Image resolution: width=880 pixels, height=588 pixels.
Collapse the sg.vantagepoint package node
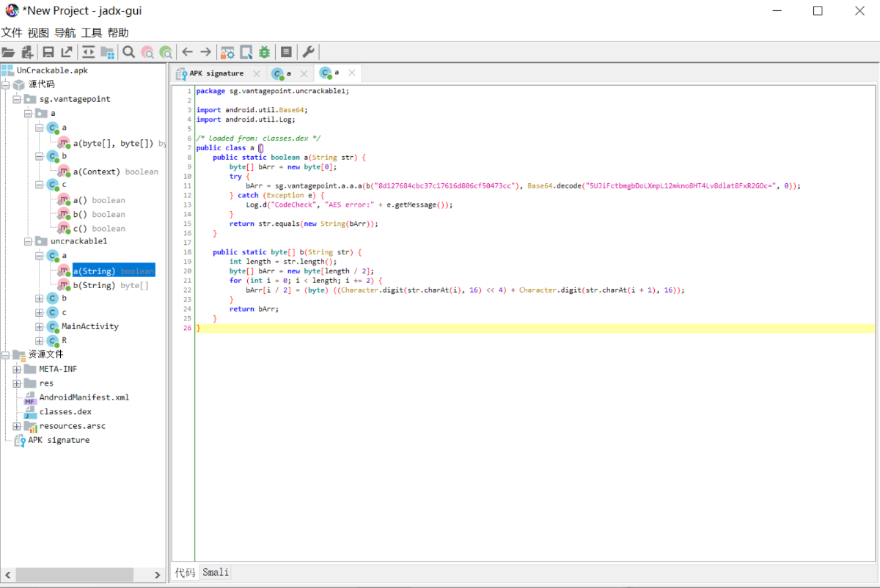pyautogui.click(x=17, y=99)
